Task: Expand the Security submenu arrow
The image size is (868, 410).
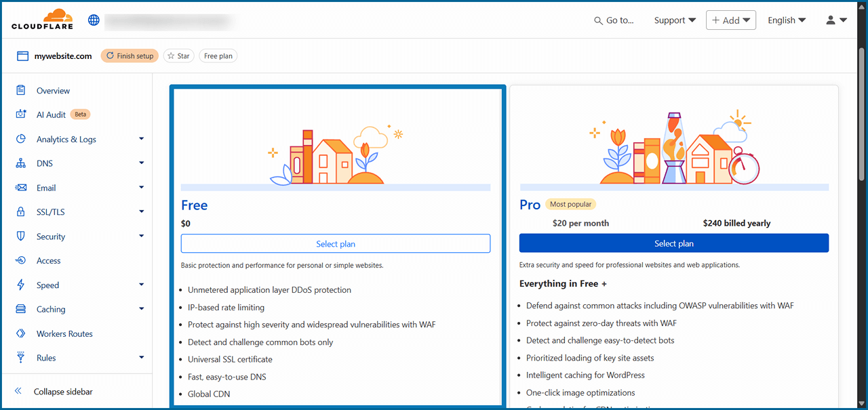Action: [x=141, y=237]
